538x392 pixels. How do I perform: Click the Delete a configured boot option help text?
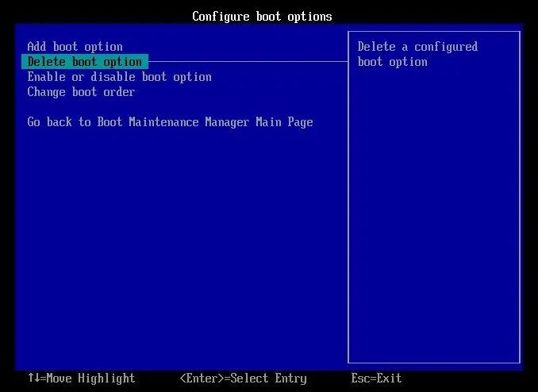pos(417,54)
